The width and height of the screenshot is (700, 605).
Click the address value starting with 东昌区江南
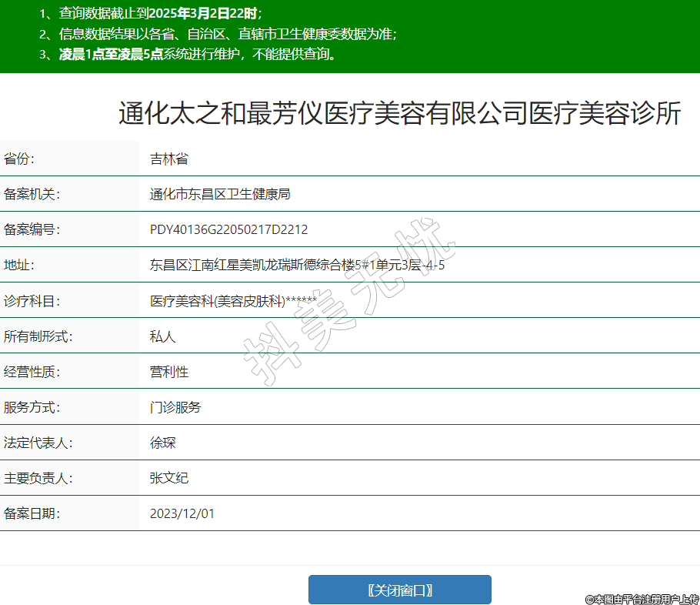point(297,266)
